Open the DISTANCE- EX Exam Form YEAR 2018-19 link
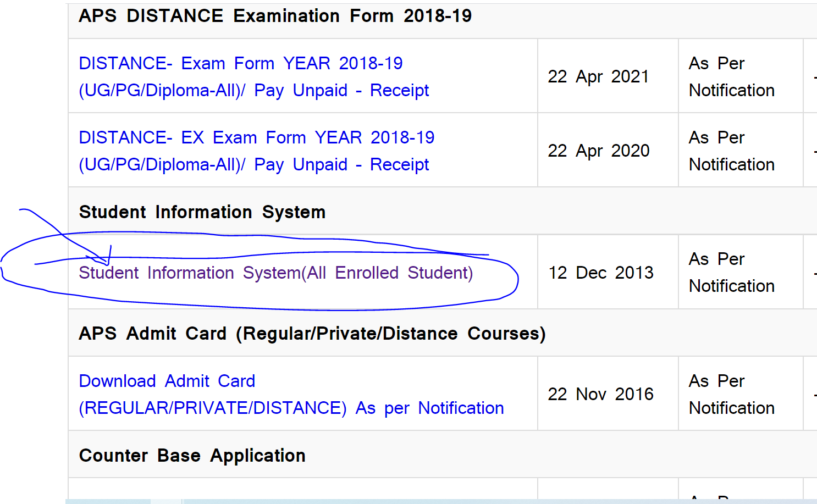817x504 pixels. (x=257, y=151)
